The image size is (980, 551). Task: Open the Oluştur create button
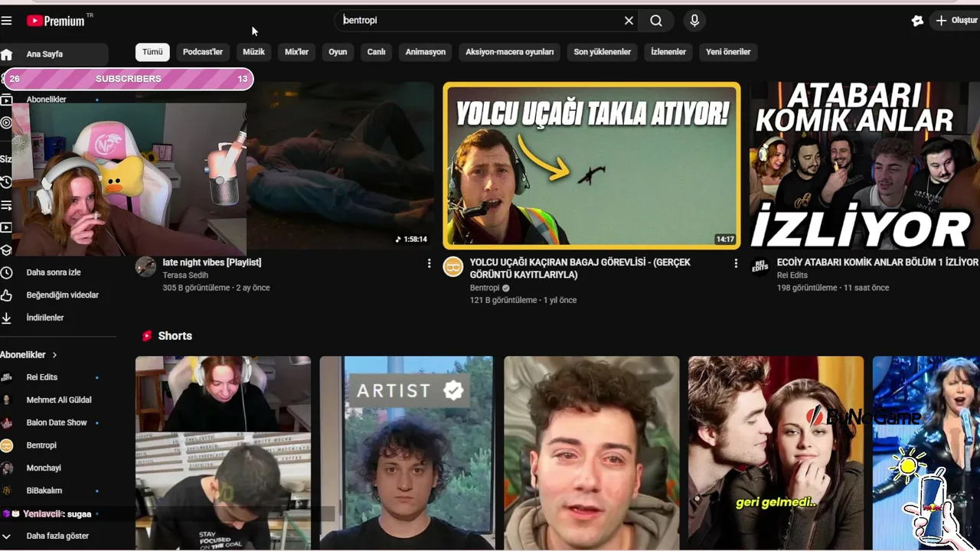tap(955, 21)
